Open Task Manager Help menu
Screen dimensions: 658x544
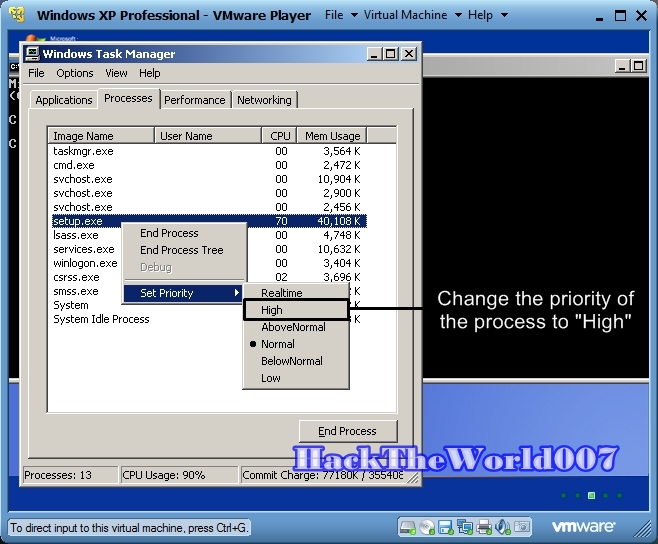(150, 73)
